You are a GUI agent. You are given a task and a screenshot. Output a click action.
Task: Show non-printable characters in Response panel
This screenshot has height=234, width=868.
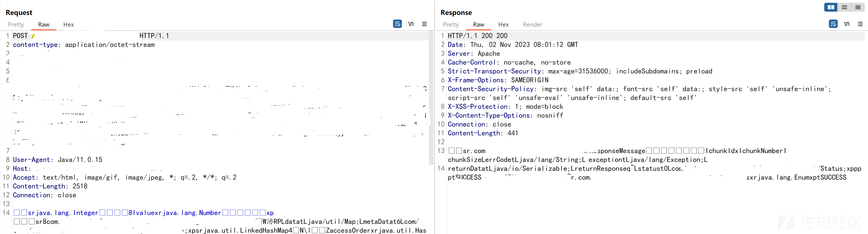(x=846, y=24)
